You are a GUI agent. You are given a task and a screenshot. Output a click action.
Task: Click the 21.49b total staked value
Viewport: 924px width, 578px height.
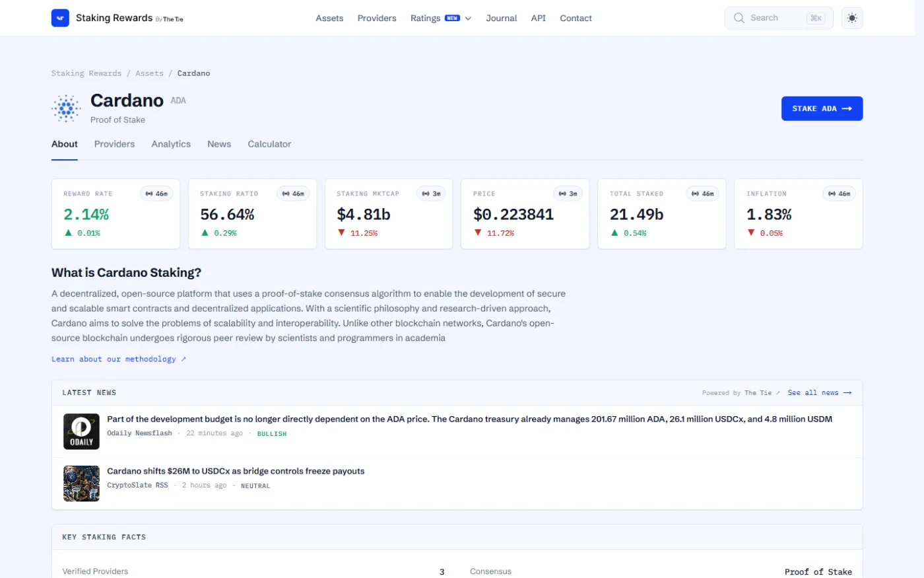click(x=637, y=215)
